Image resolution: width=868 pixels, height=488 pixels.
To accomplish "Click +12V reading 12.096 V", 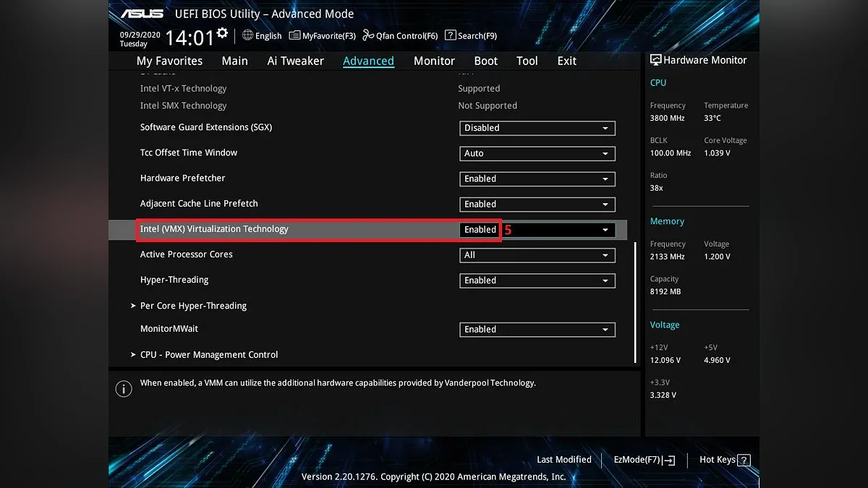I will 665,361.
